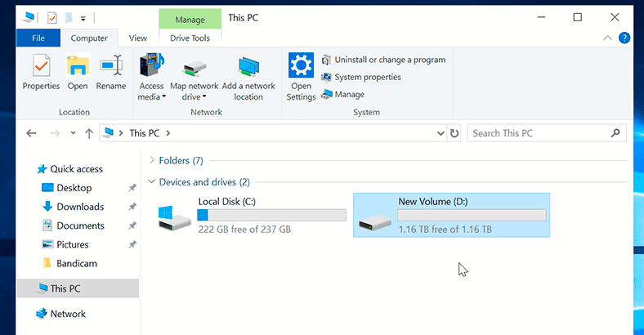Click the Back navigation arrow
Viewport: 644px width, 335px height.
point(31,133)
